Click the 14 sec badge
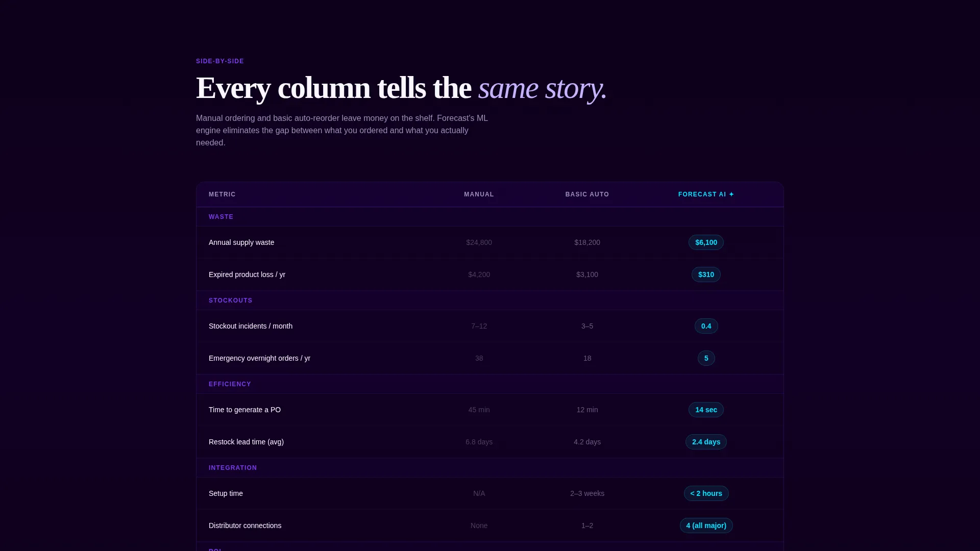980x551 pixels. coord(706,410)
